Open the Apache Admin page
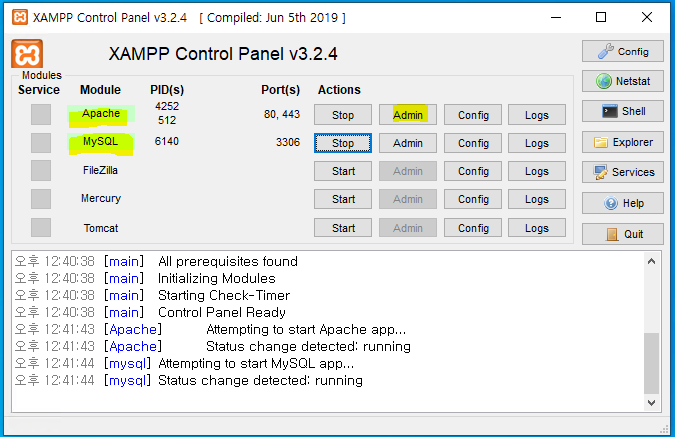Image resolution: width=675 pixels, height=437 pixels. [408, 115]
